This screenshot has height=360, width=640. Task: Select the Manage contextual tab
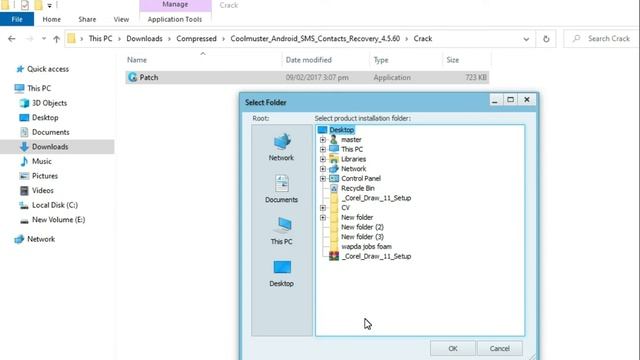pos(175,5)
